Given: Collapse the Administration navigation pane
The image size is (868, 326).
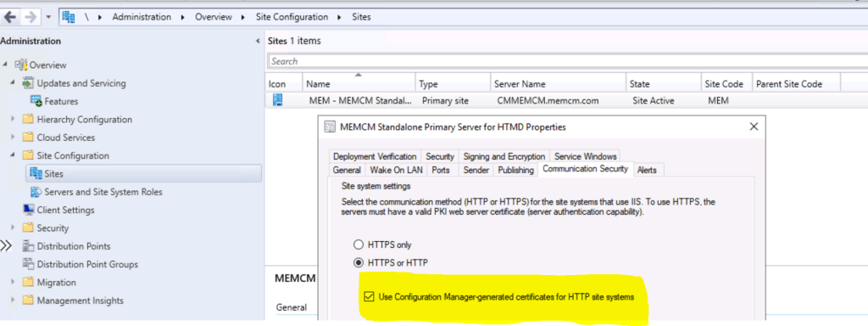Looking at the screenshot, I should (x=258, y=42).
